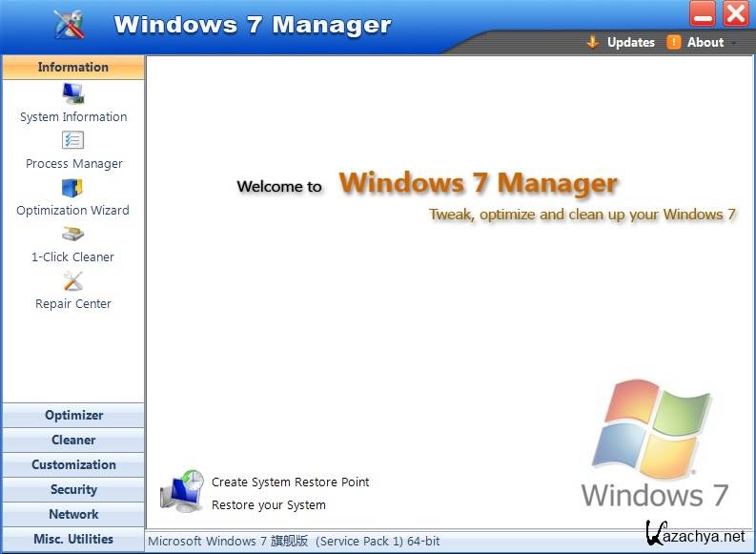Click the app logo in title bar

click(69, 24)
